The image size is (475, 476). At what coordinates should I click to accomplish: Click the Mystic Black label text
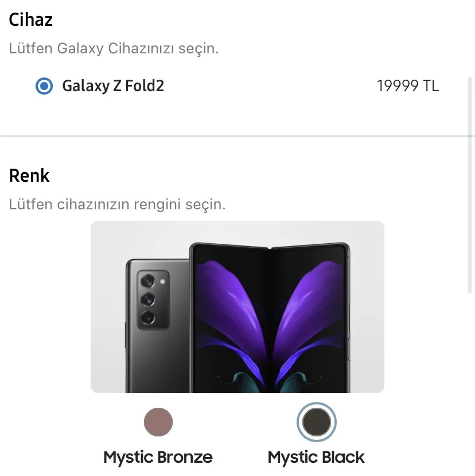316,457
